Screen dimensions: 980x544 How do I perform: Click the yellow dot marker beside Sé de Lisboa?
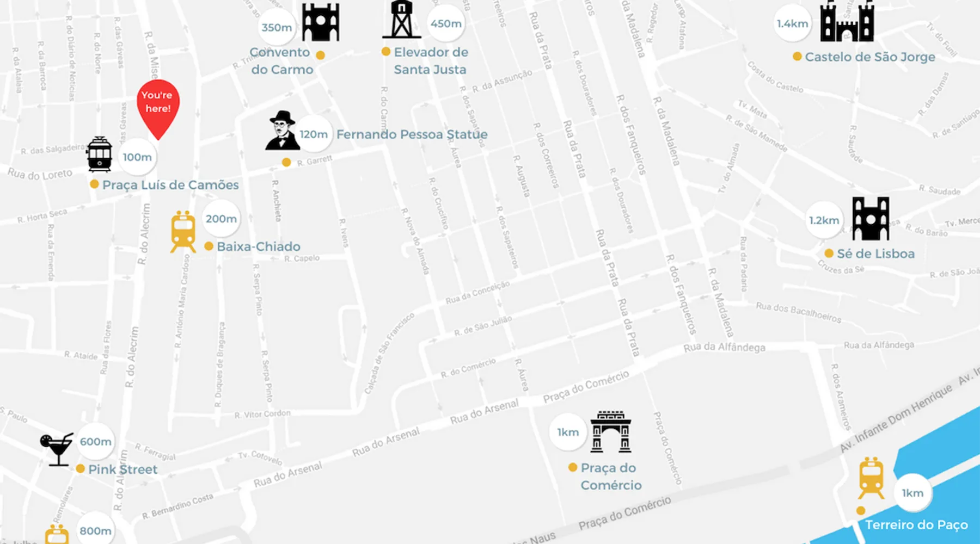[x=829, y=254]
